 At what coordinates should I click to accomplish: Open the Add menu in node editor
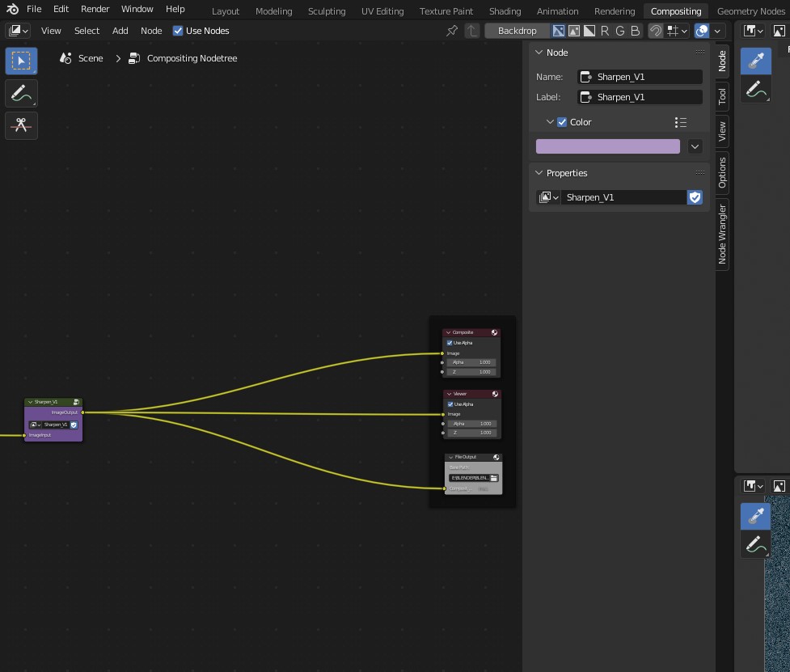point(120,31)
